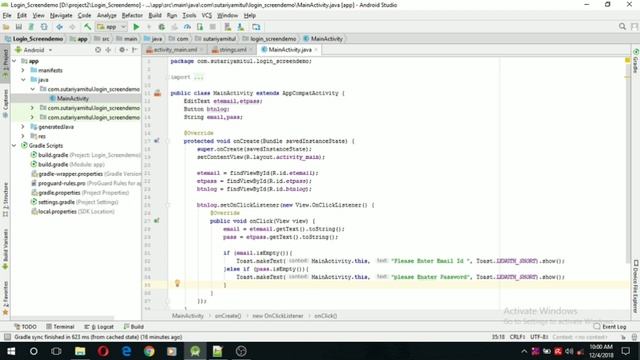
Task: Open the SDK Manager icon
Action: tap(241, 27)
